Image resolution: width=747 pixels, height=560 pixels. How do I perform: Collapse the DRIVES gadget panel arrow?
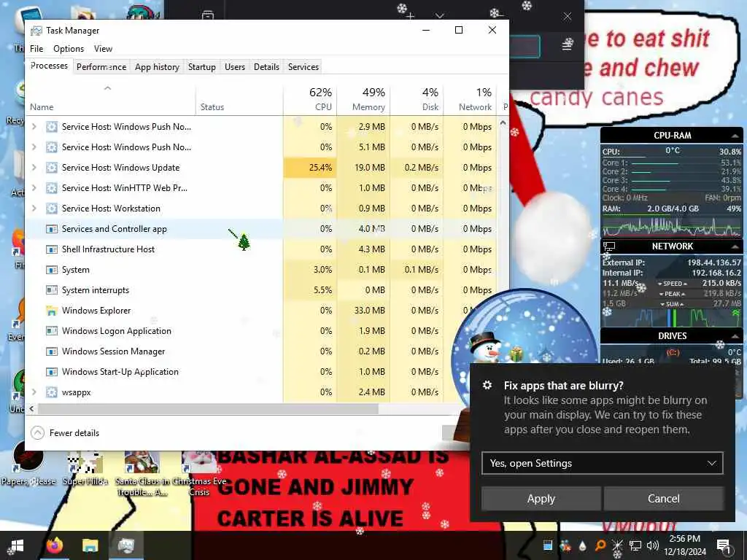pyautogui.click(x=735, y=336)
